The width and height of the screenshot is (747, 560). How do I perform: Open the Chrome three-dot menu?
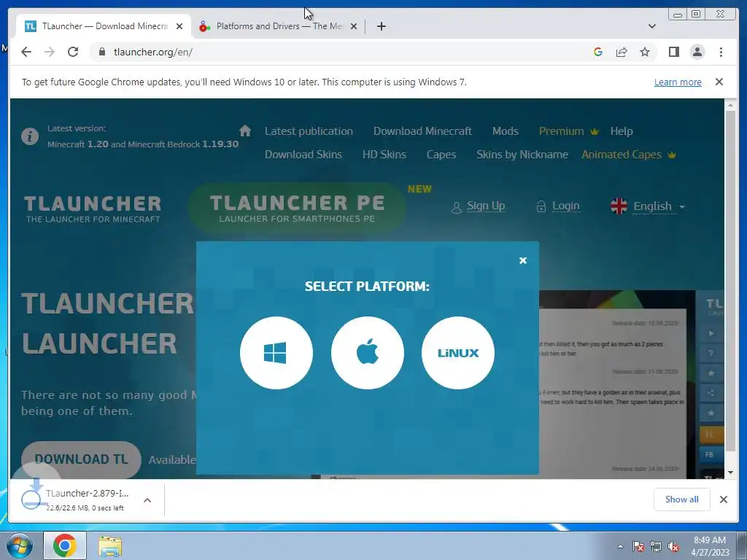point(721,52)
